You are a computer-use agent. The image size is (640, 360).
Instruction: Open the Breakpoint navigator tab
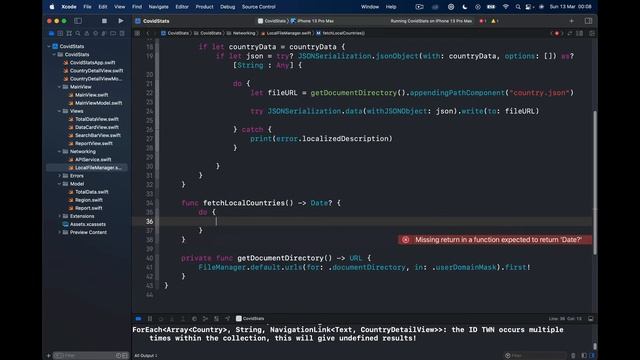coord(113,33)
